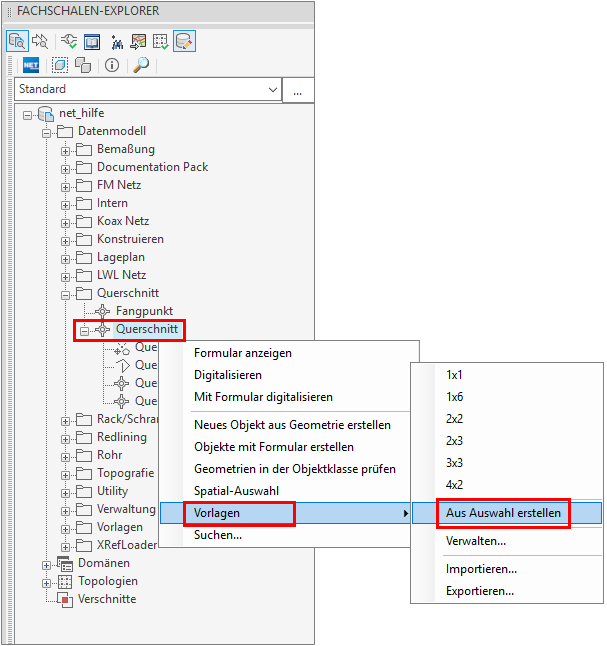Click the database pencil edit icon
This screenshot has height=646, width=607.
[184, 41]
